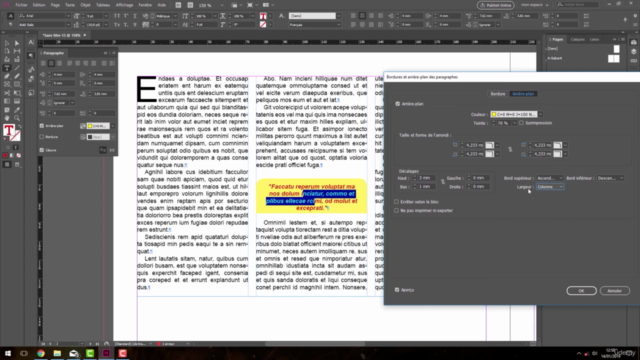The height and width of the screenshot is (360, 640).
Task: Open font family Arial dropdown
Action: [68, 16]
